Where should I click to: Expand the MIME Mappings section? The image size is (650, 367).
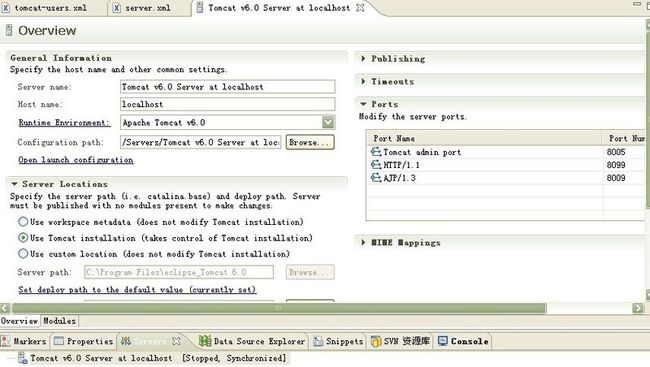coord(363,242)
